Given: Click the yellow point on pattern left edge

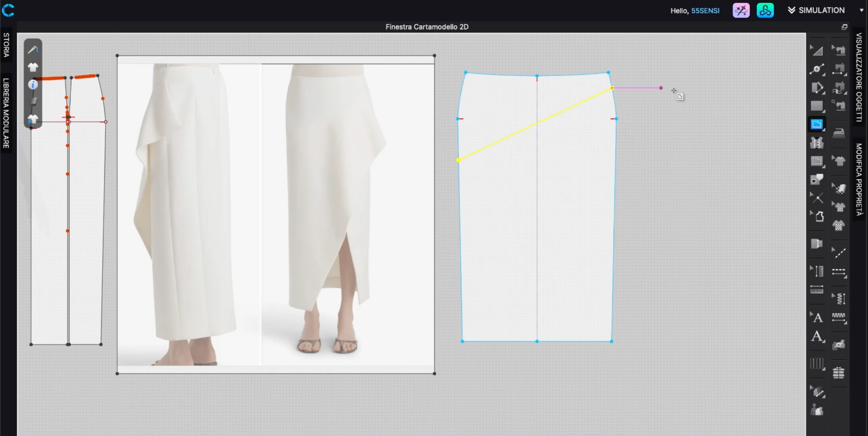Looking at the screenshot, I should pos(458,160).
